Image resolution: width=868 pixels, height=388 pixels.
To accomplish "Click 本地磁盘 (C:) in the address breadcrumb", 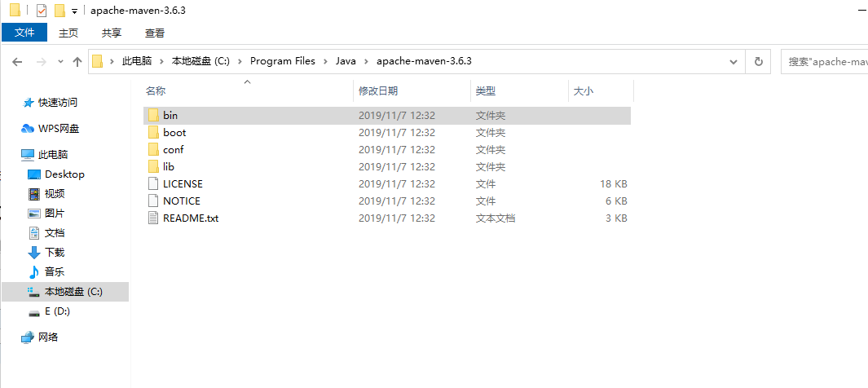I will pos(200,61).
